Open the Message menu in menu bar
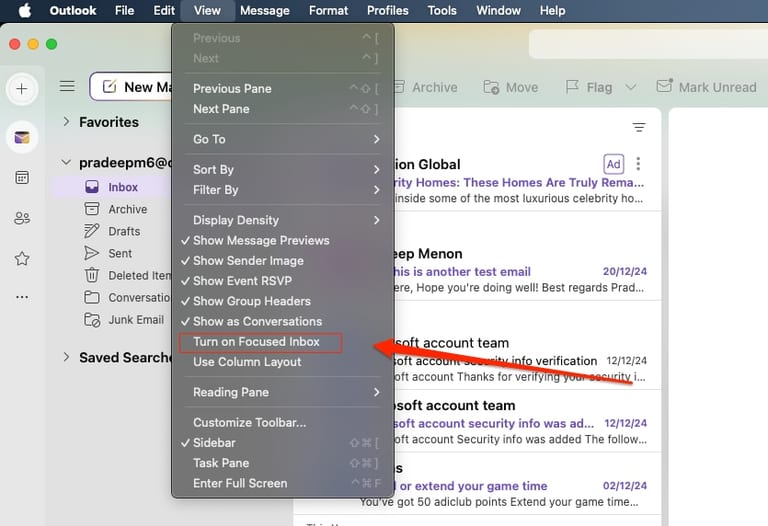 click(264, 10)
